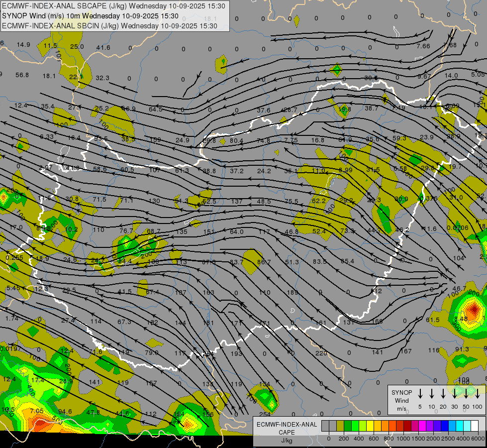
Task: Click the SBCAPE title line in header box
Action: 113,6
